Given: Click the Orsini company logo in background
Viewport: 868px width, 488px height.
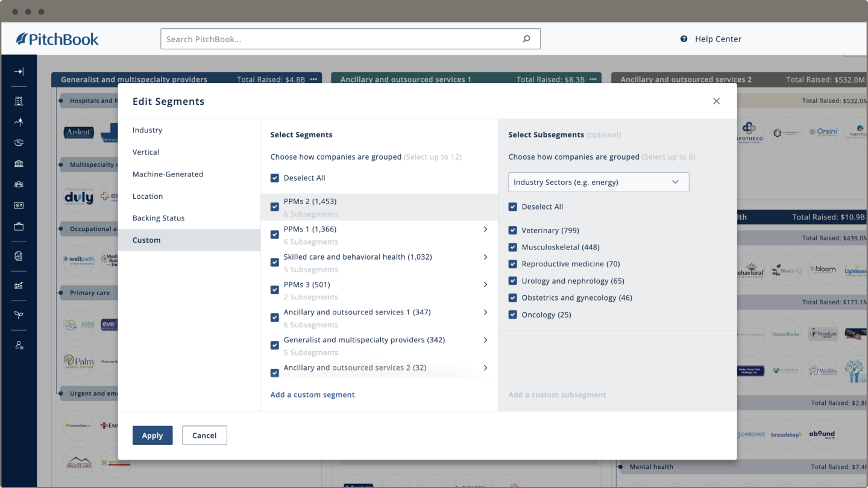Looking at the screenshot, I should click(823, 133).
